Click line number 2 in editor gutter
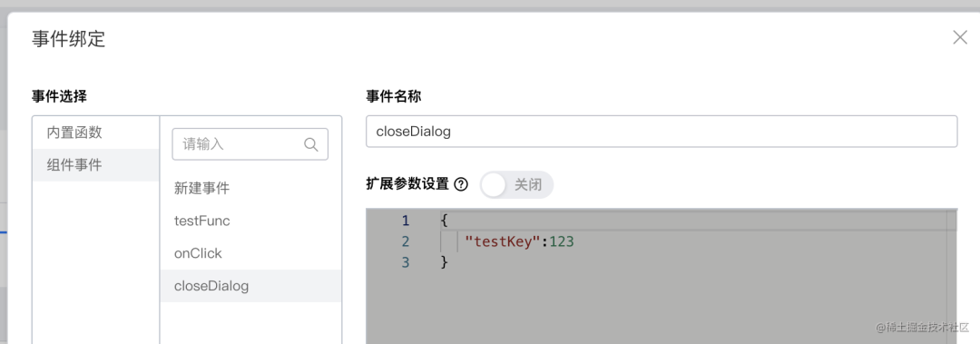Screen dimensions: 980x344 coord(406,241)
